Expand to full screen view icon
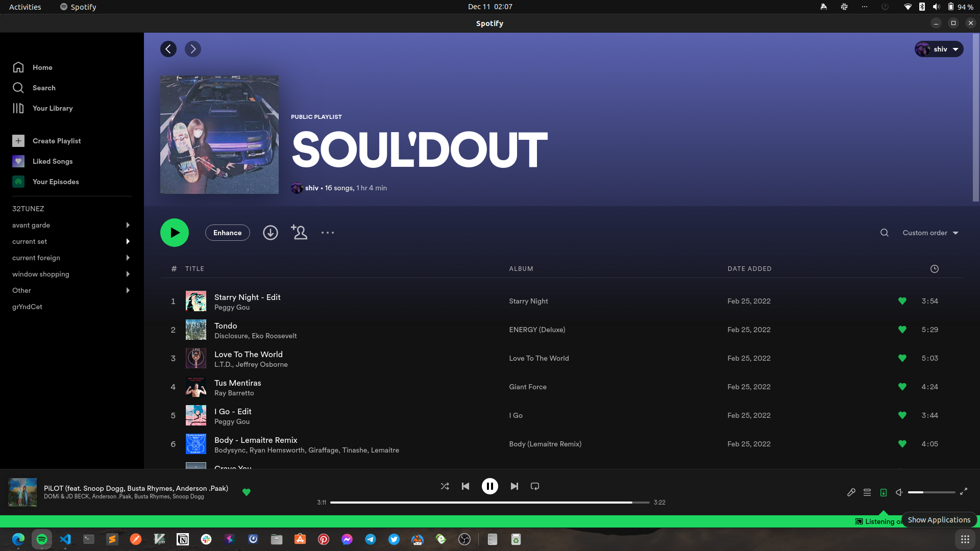The image size is (980, 551). point(964,491)
